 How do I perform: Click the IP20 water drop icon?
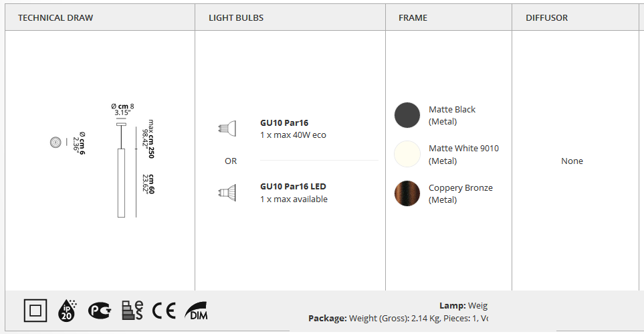pos(66,310)
